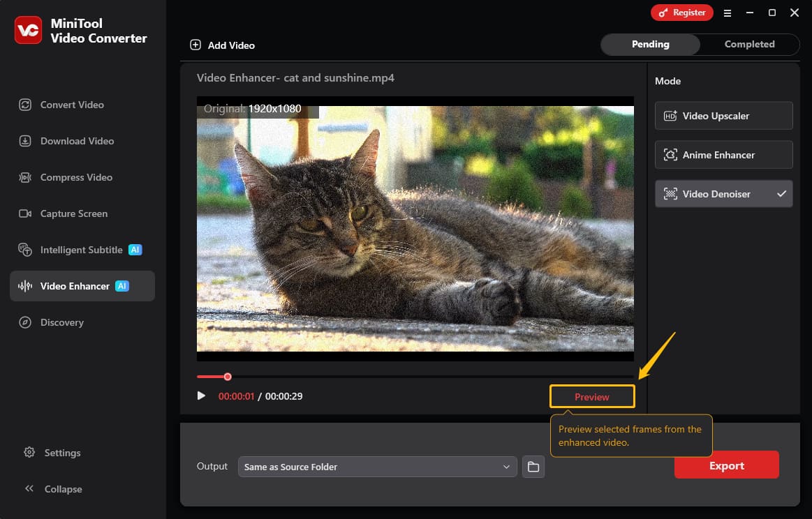Switch to the Pending tab
Viewport: 812px width, 519px height.
tap(650, 44)
